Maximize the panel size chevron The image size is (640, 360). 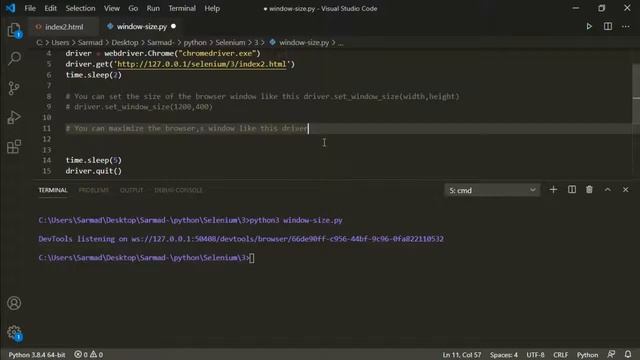point(608,190)
